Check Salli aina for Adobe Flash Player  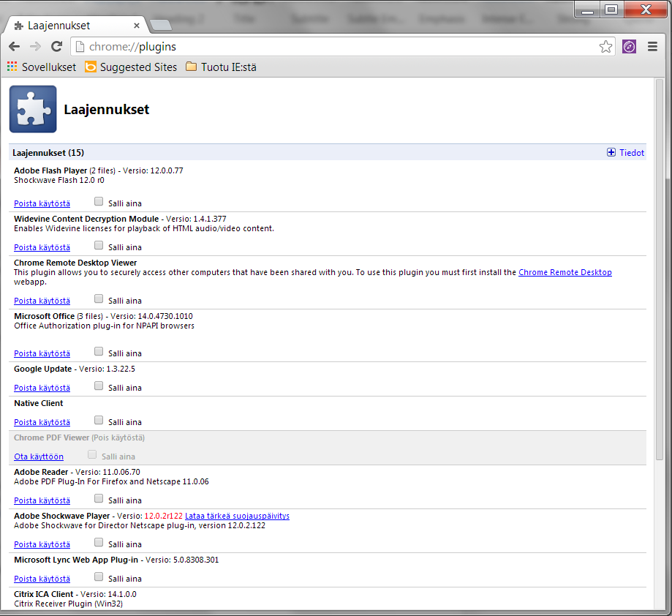(99, 201)
